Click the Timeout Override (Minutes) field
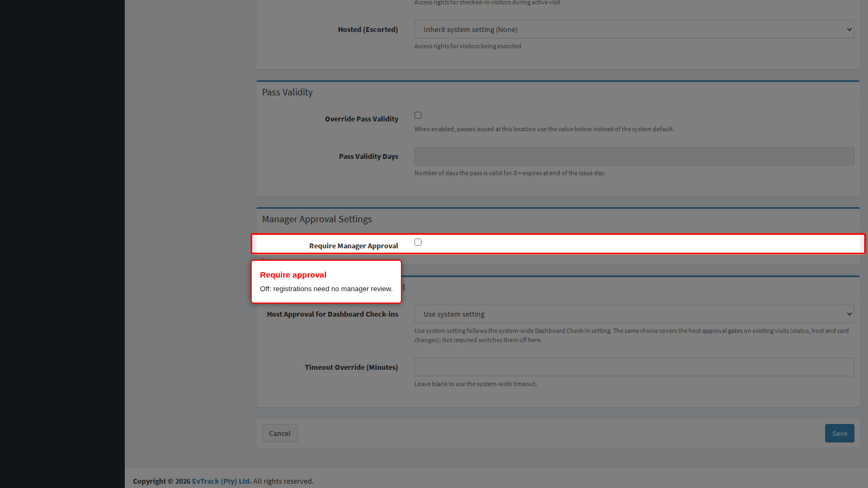 click(634, 367)
